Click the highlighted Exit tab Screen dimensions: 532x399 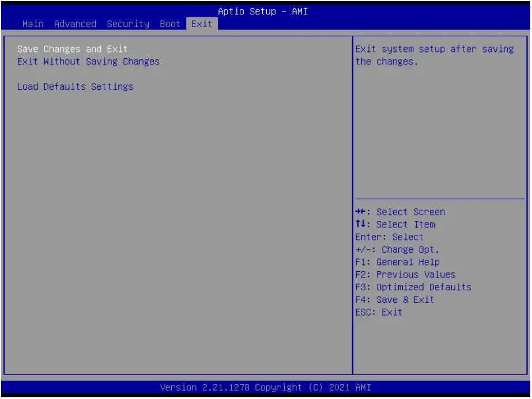click(x=201, y=24)
